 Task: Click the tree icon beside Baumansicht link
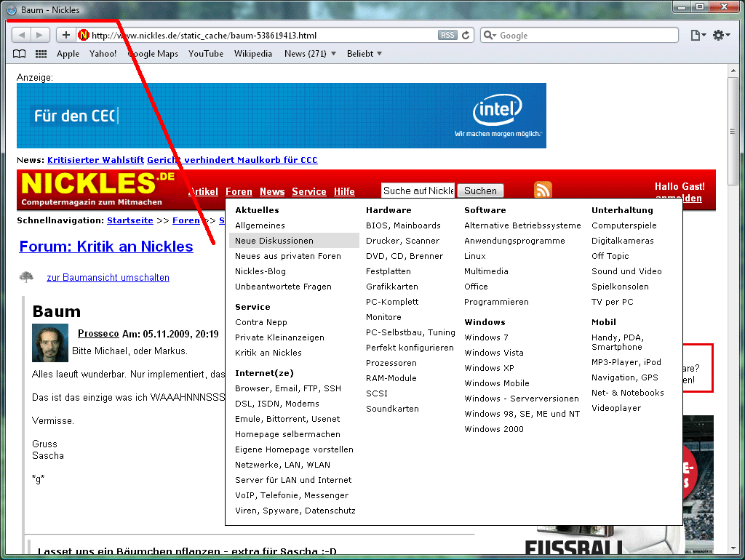tap(26, 277)
